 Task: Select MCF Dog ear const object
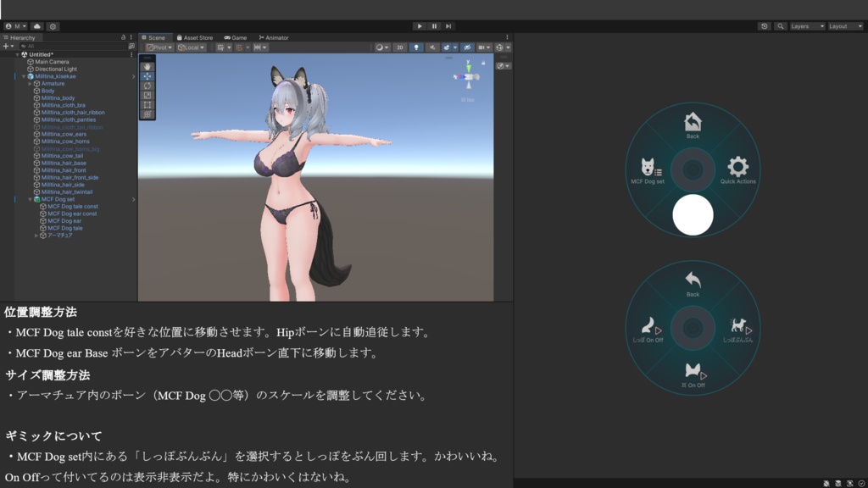[72, 213]
